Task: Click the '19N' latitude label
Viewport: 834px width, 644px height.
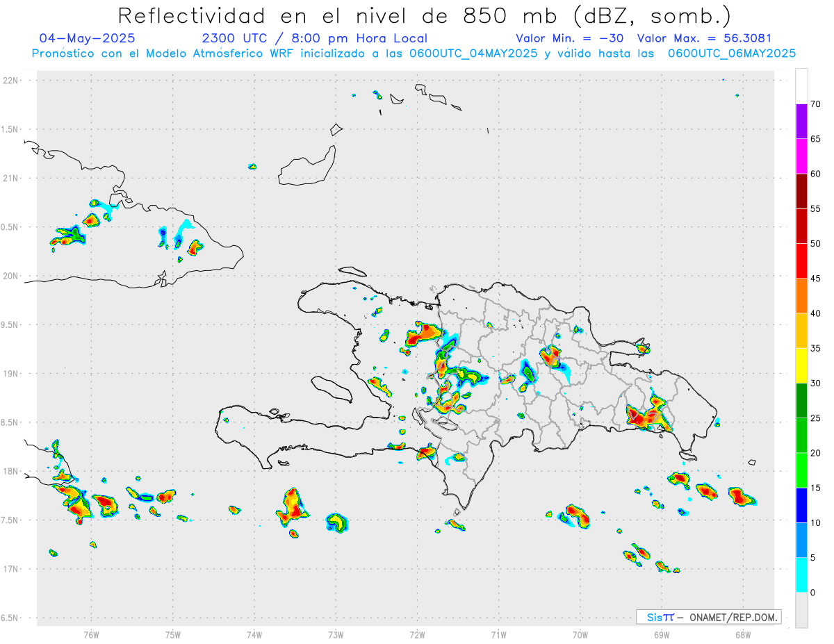Action: point(10,374)
